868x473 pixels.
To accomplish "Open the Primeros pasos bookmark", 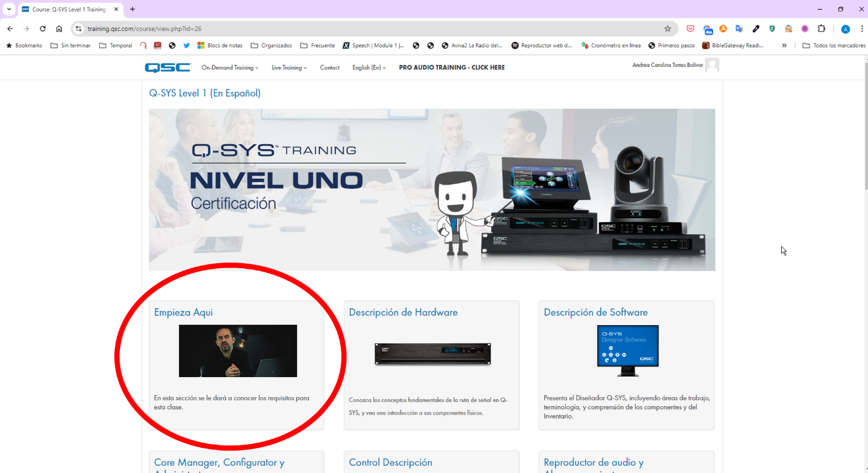I will pyautogui.click(x=671, y=46).
